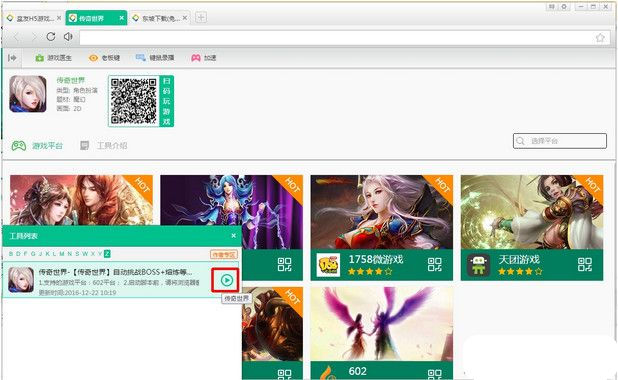Open QR code icon on 602 card
618x380 pixels.
coord(435,374)
